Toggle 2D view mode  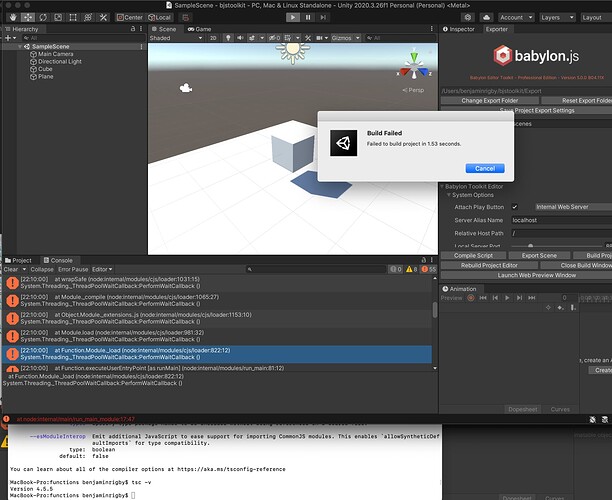[x=213, y=38]
